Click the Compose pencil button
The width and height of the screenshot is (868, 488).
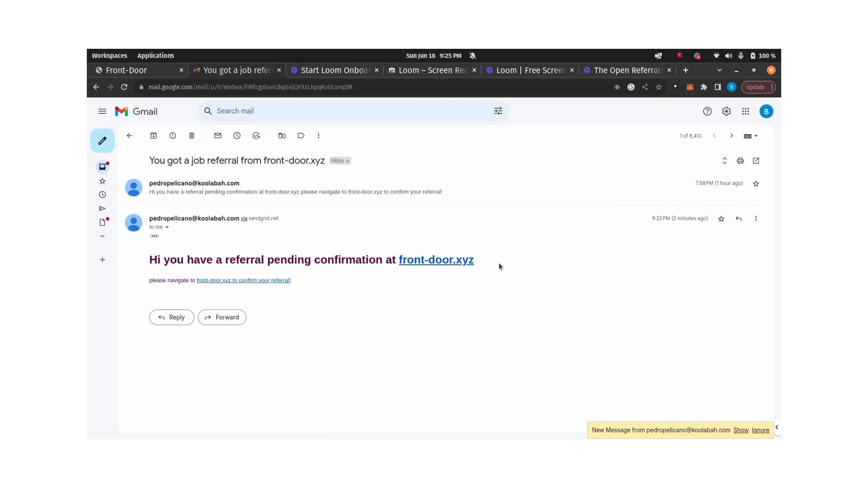coord(102,141)
